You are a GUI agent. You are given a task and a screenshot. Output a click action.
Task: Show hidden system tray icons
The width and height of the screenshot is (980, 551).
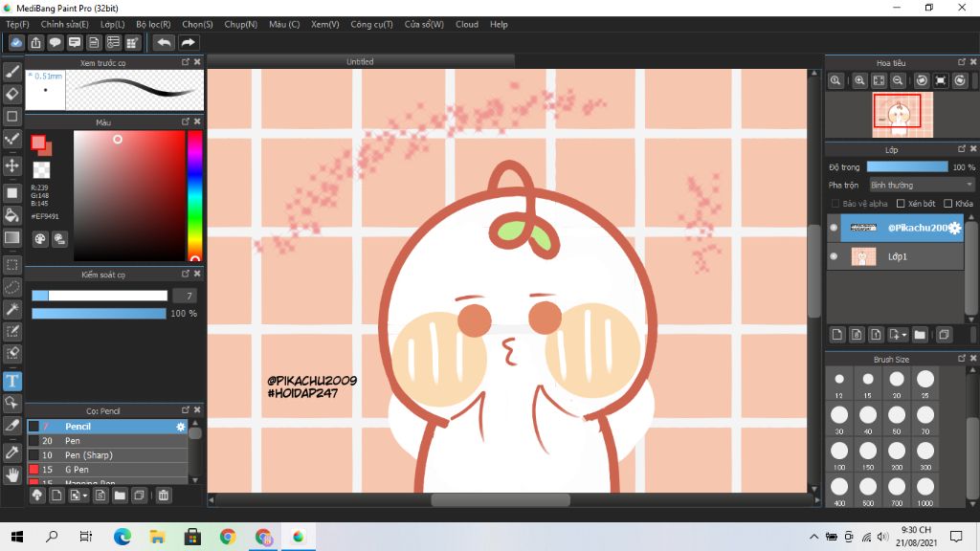pos(813,537)
